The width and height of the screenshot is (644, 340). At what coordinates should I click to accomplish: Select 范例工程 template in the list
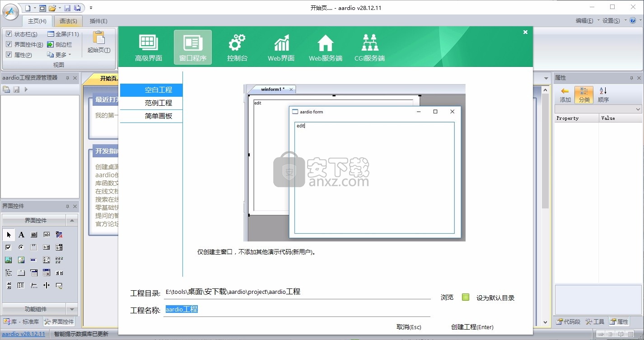pyautogui.click(x=151, y=103)
